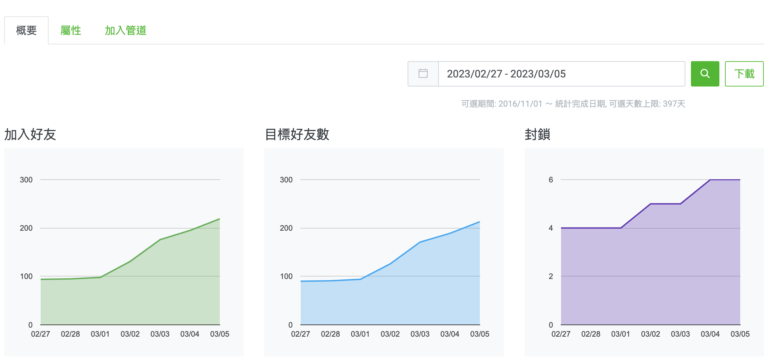Click the 目標好友數 chart title
The image size is (768, 362).
click(297, 135)
